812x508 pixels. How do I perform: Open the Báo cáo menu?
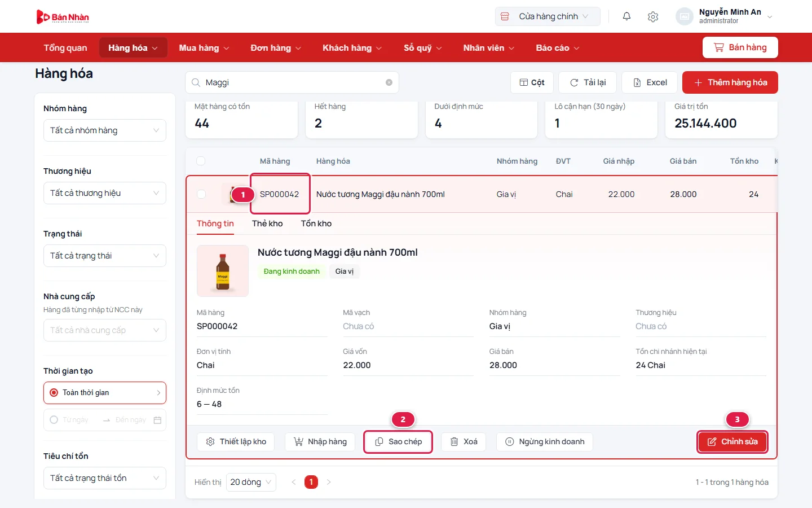[558, 48]
